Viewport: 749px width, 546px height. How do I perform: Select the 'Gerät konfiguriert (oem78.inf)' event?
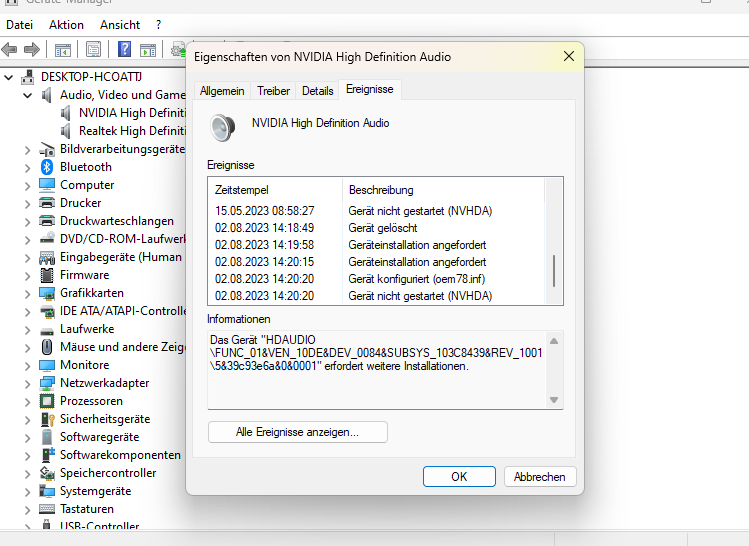(376, 279)
